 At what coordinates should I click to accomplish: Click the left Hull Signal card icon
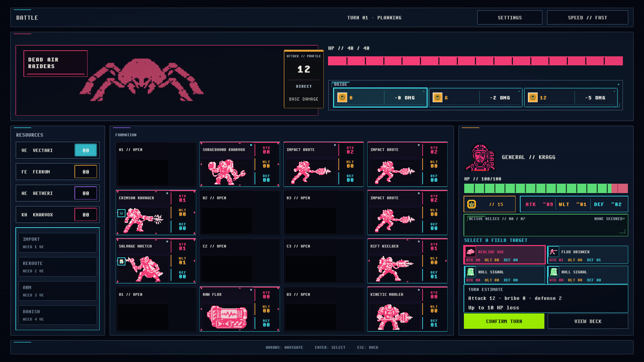click(470, 272)
